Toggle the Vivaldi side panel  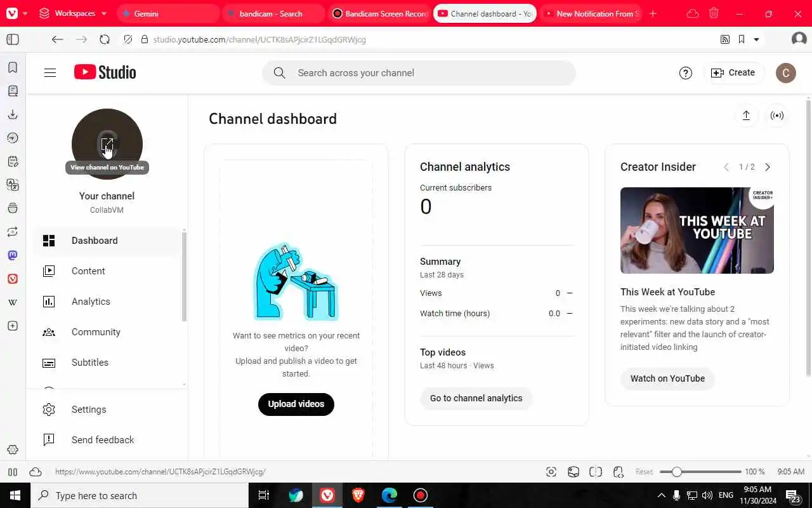13,39
